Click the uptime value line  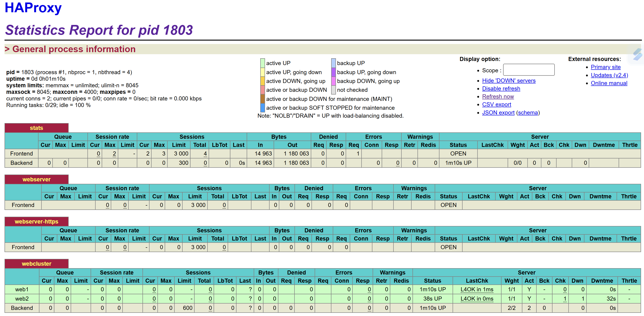(x=36, y=79)
